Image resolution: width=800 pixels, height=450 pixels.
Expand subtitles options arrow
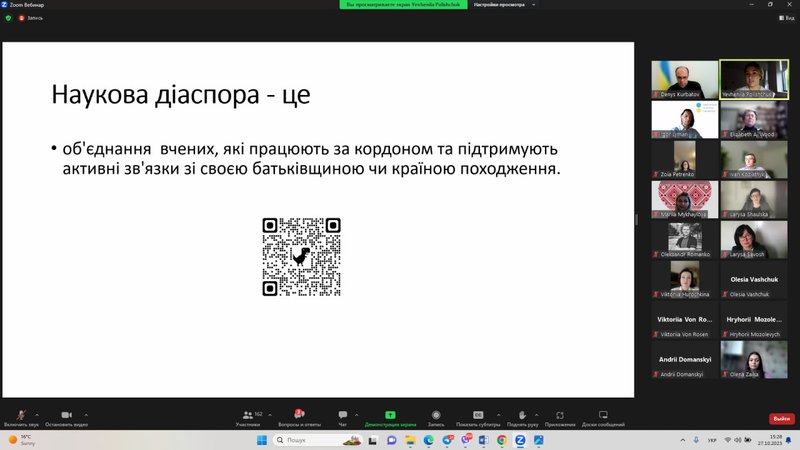tap(498, 415)
